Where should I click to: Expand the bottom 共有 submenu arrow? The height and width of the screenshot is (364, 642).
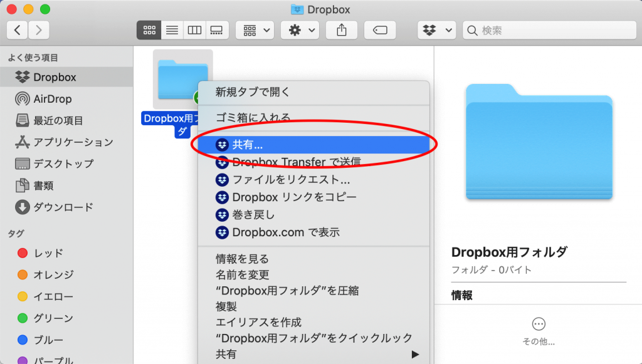pyautogui.click(x=415, y=354)
